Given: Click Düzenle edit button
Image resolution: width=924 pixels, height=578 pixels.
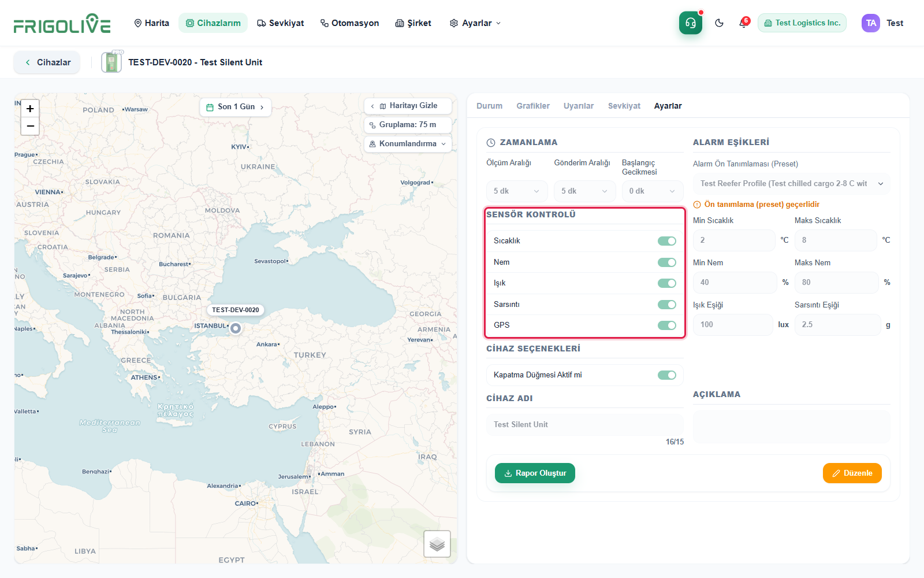Looking at the screenshot, I should 852,473.
